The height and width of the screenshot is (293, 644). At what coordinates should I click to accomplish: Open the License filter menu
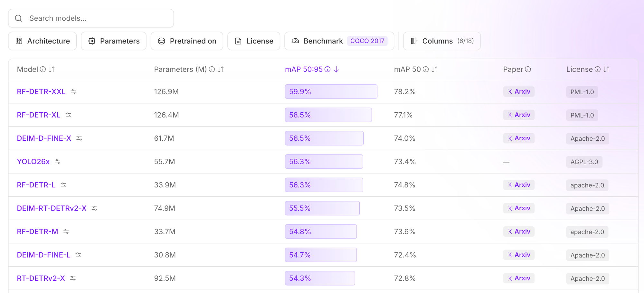click(x=254, y=41)
